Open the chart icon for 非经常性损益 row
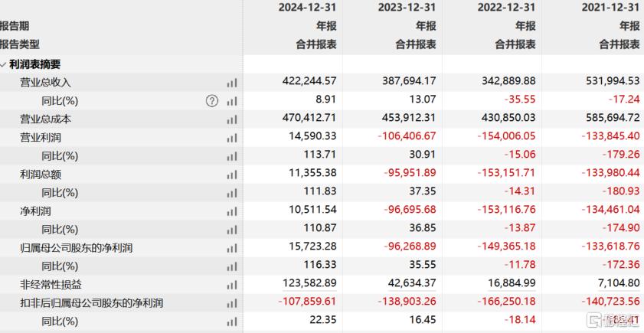The width and height of the screenshot is (644, 333). pos(231,285)
